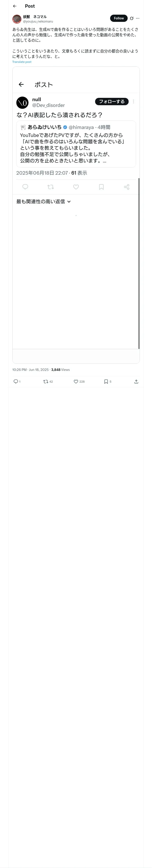
Task: Open the @youjuu_nekomaru profile handle
Action: click(x=38, y=22)
